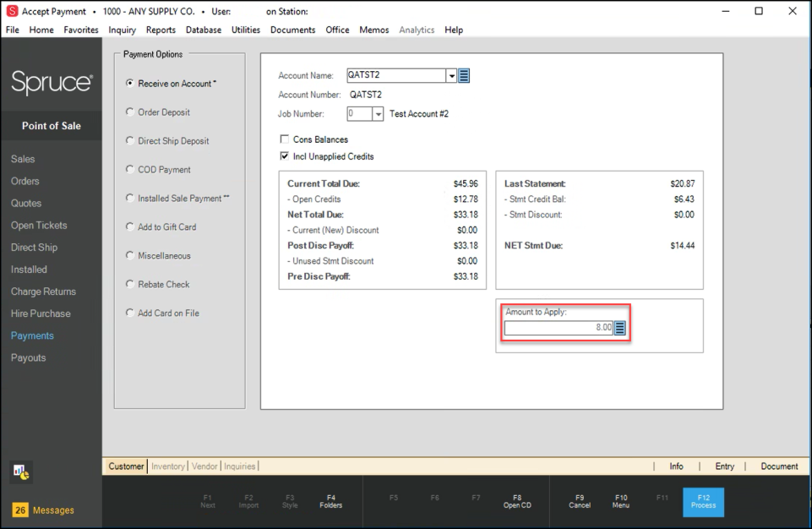Select Add to Gift Card option
The image size is (812, 529).
161,227
